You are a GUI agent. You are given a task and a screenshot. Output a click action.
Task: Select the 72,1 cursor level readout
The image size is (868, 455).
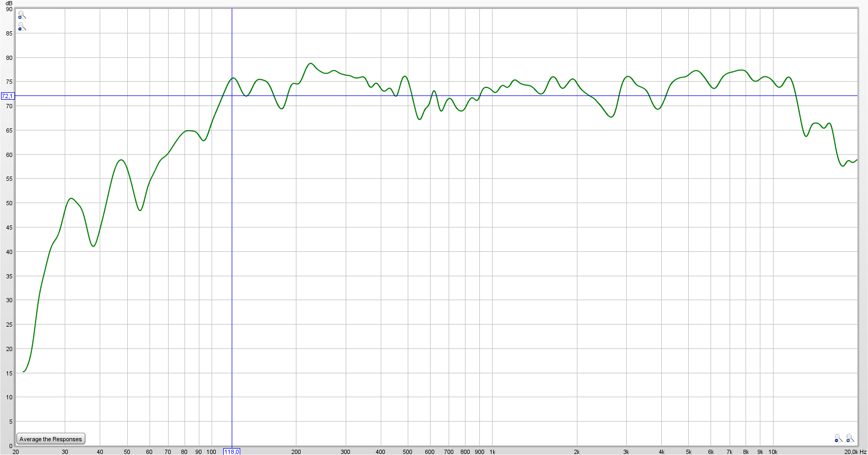(7, 96)
